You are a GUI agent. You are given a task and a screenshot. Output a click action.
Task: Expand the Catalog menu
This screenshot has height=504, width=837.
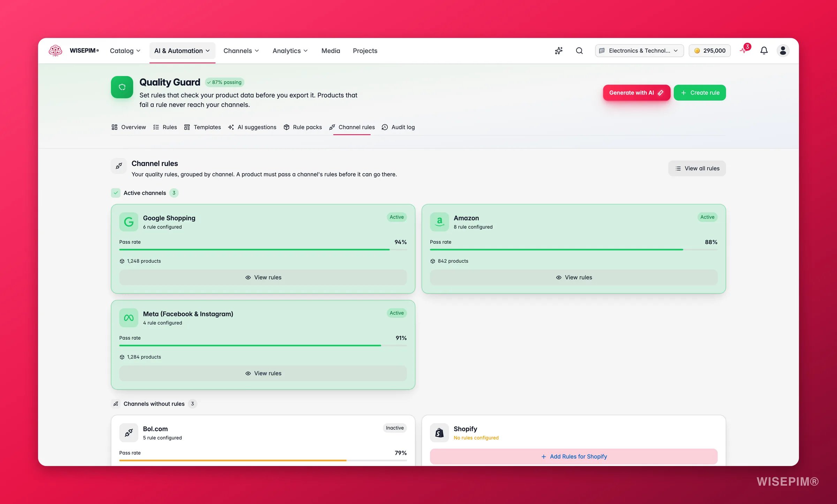click(125, 51)
